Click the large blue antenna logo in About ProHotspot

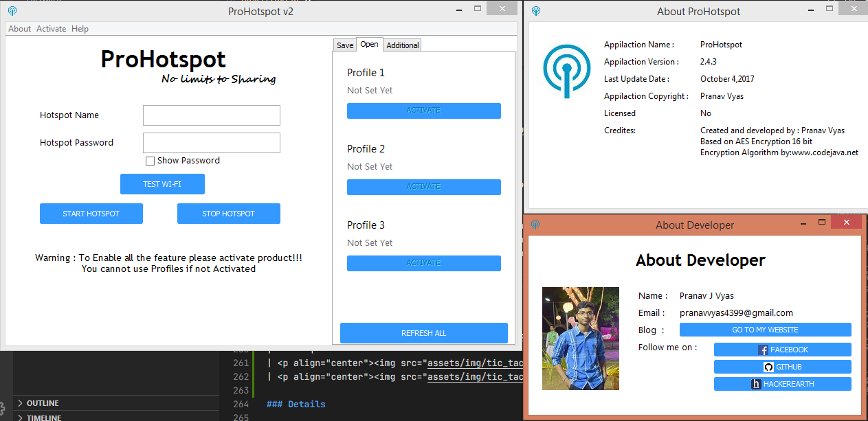point(566,71)
